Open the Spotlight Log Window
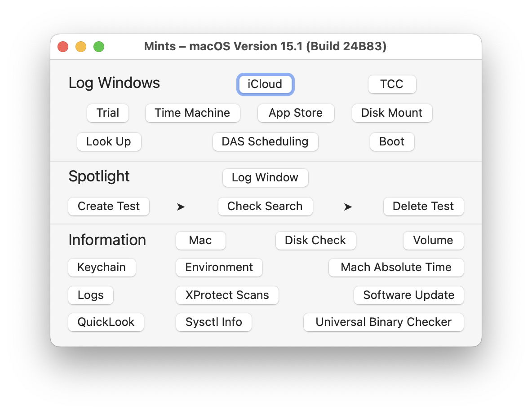 click(x=265, y=177)
